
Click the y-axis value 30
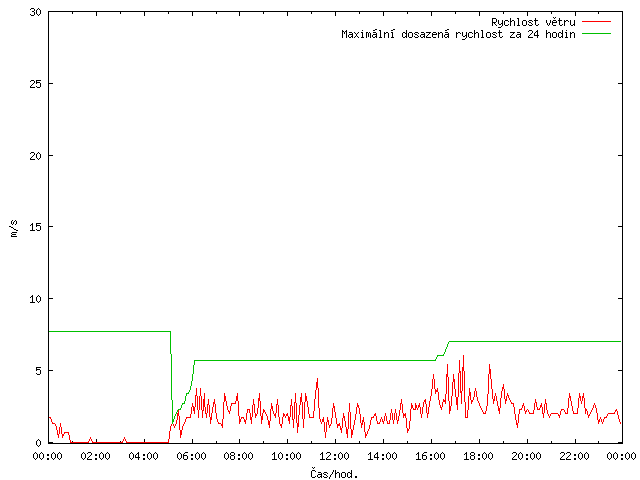(x=36, y=12)
